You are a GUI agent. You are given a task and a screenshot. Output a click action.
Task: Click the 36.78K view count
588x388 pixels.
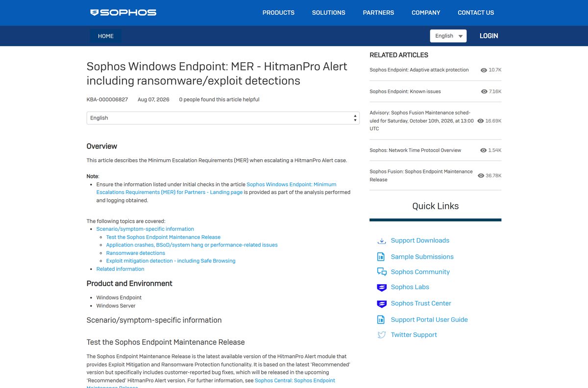(x=493, y=176)
